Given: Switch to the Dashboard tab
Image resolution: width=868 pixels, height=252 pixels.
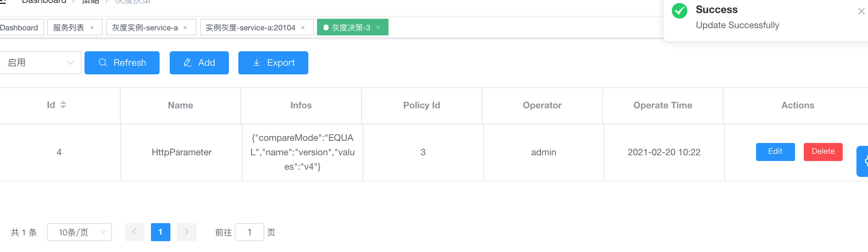Looking at the screenshot, I should coord(19,27).
